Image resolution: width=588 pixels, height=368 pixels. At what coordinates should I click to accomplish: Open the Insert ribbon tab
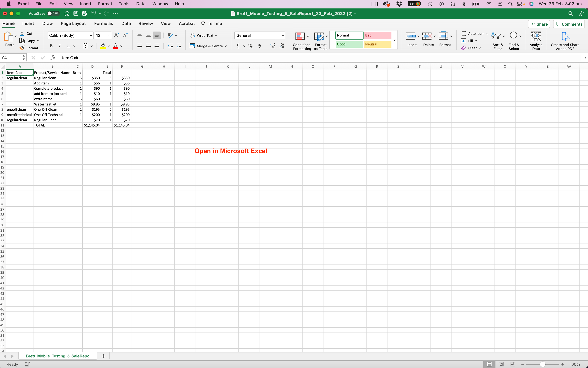tap(28, 24)
